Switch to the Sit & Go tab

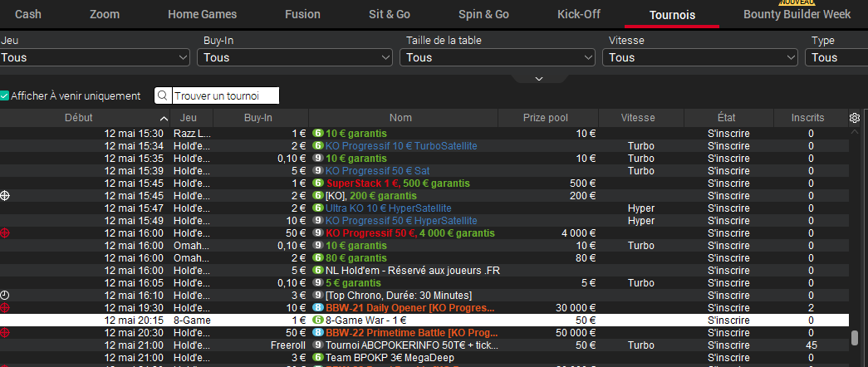390,14
